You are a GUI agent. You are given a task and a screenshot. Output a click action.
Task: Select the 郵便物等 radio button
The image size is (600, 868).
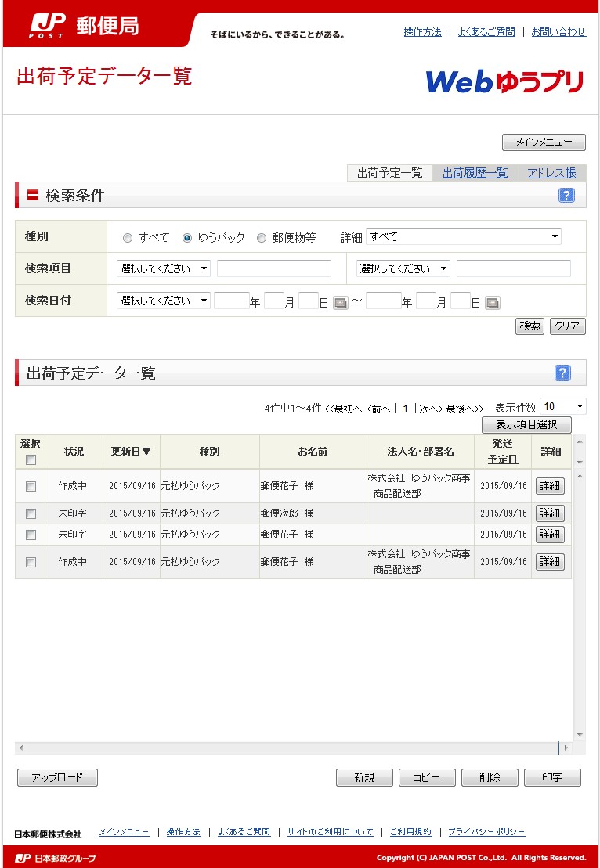tap(262, 238)
